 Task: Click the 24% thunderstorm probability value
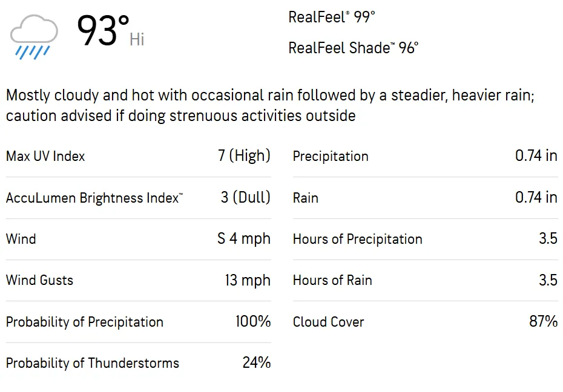pos(256,363)
